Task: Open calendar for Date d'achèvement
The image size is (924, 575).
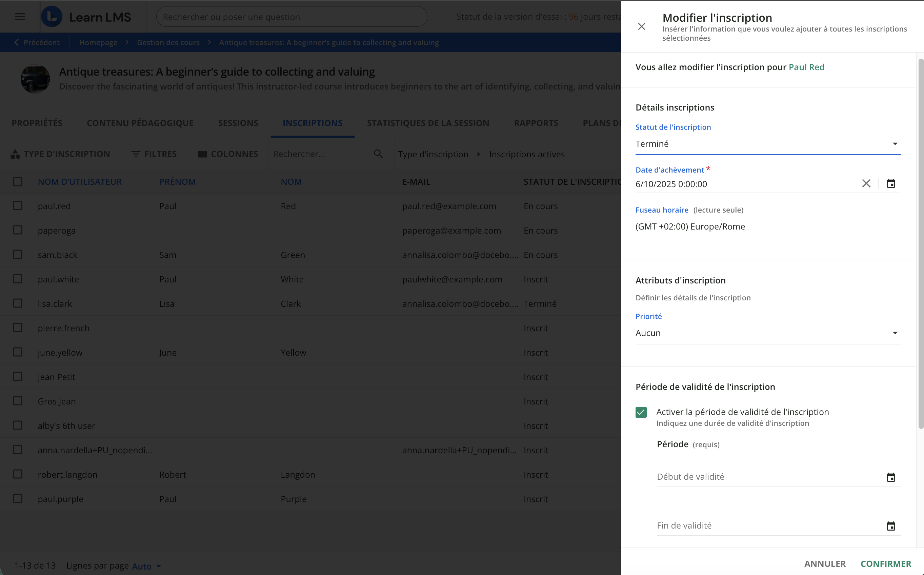Action: [890, 184]
